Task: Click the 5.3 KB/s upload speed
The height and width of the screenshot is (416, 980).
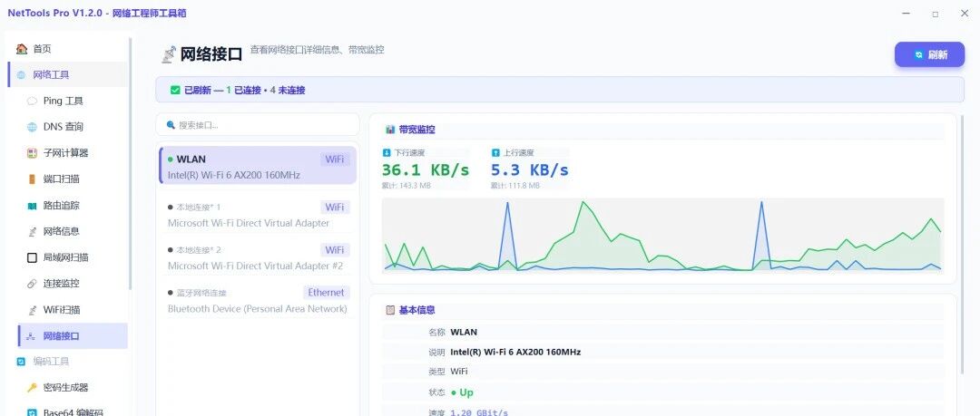Action: click(x=529, y=169)
